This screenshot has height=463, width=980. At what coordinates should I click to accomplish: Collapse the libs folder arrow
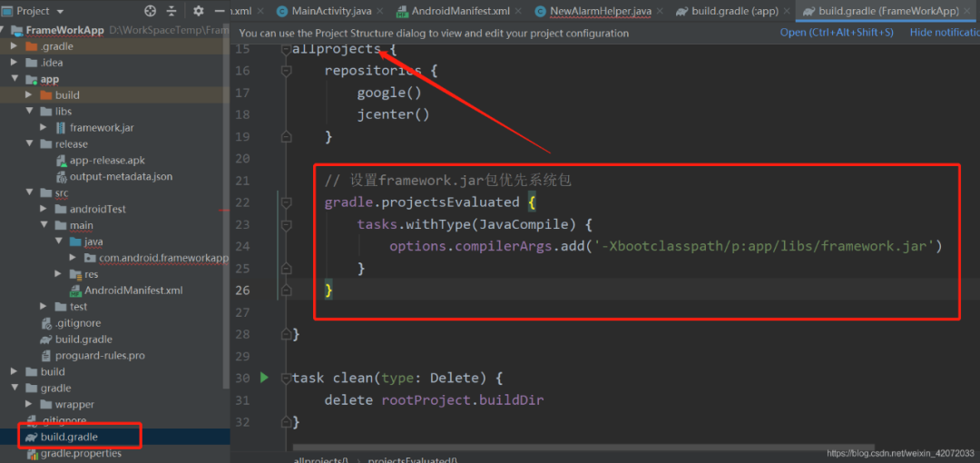tap(29, 112)
